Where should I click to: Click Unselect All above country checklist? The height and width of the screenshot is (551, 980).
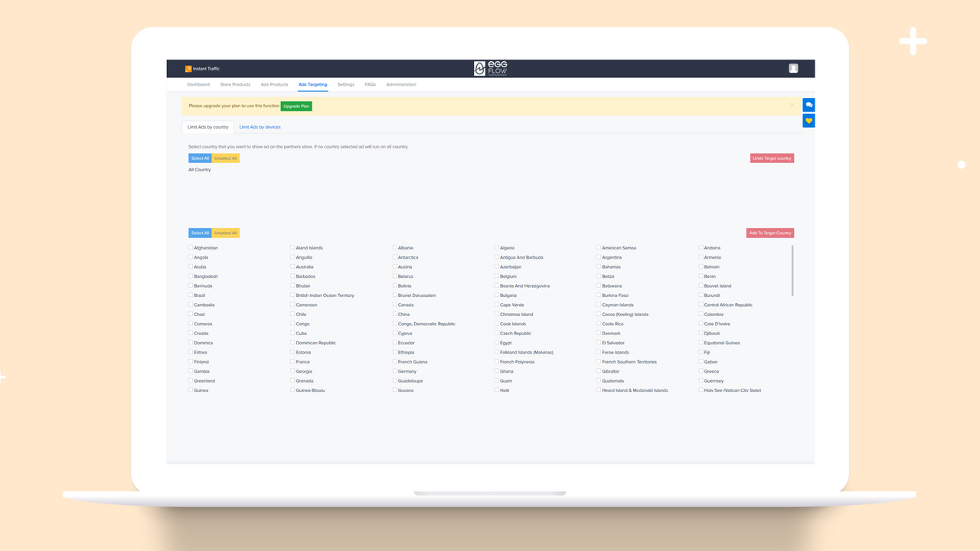225,233
